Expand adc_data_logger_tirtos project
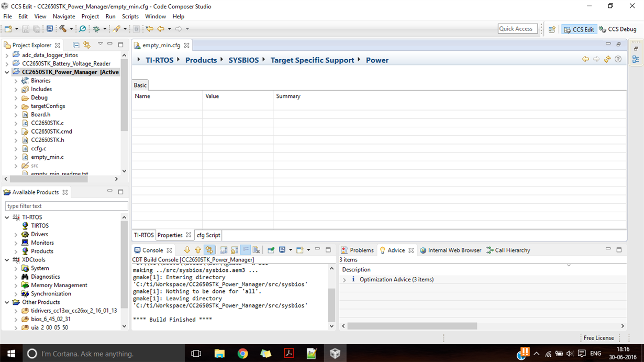 (x=7, y=55)
